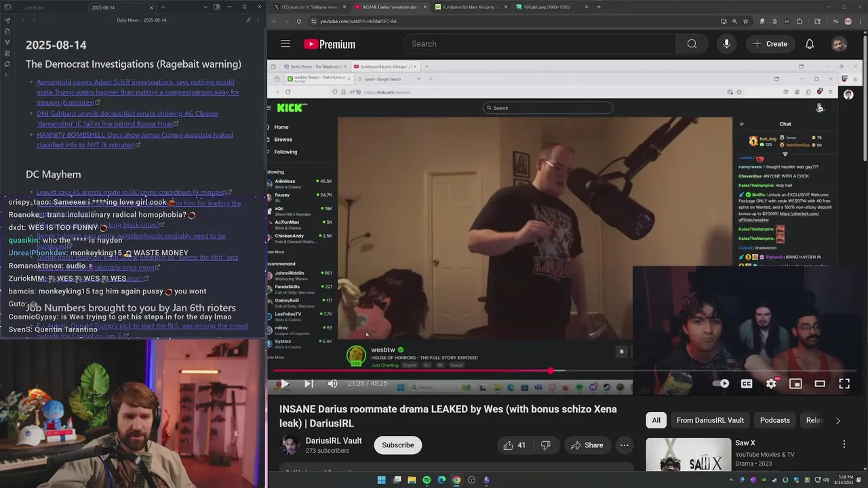
Task: Show hidden system tray icons
Action: click(731, 481)
